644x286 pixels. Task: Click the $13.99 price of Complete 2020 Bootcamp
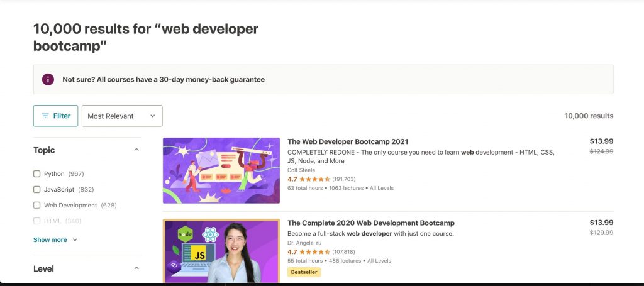tap(601, 223)
